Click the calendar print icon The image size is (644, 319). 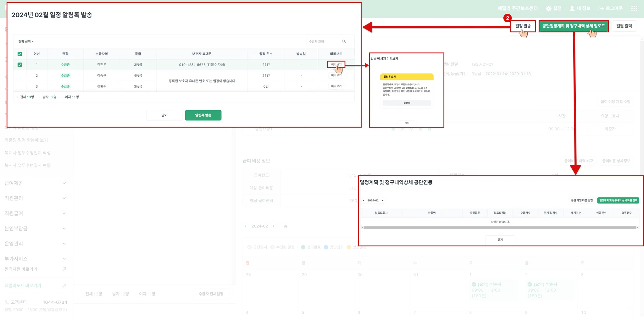[286, 226]
